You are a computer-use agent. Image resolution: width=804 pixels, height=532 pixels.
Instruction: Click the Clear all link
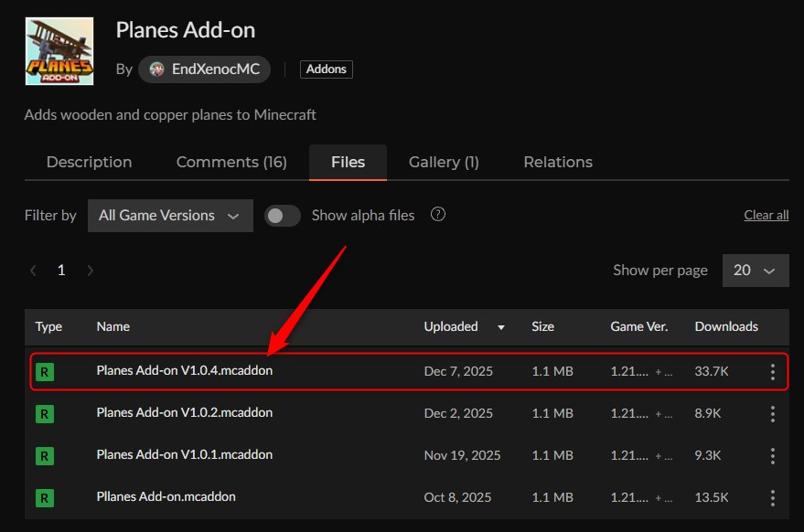click(x=766, y=215)
